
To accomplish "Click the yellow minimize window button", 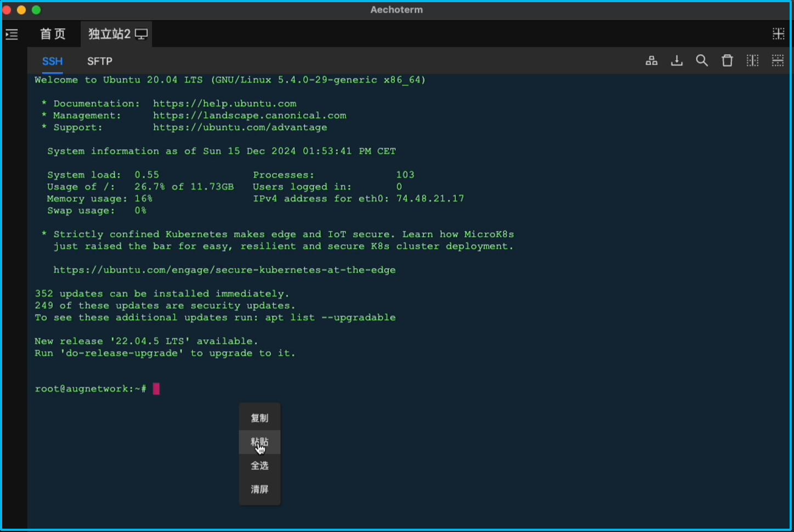I will coord(21,10).
